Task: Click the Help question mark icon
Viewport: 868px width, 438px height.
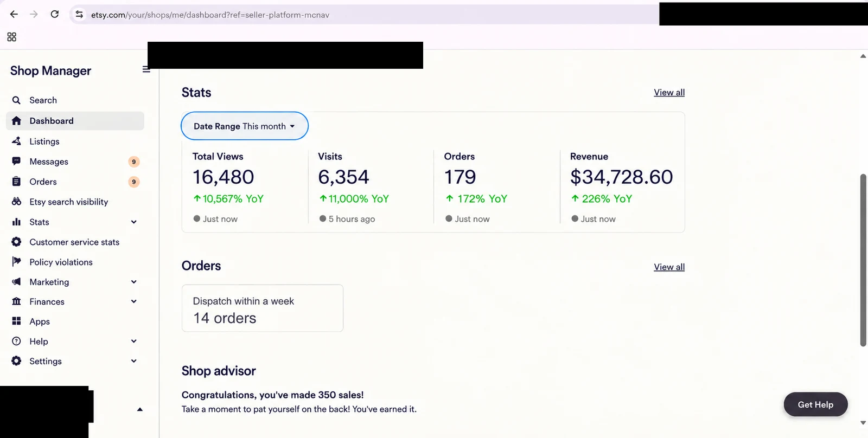Action: tap(16, 342)
